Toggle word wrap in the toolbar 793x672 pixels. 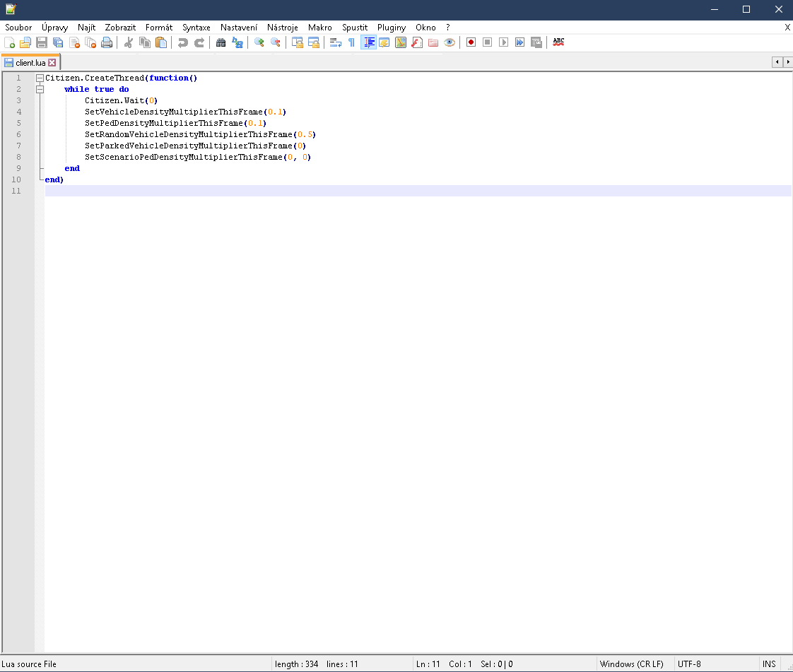tap(336, 42)
